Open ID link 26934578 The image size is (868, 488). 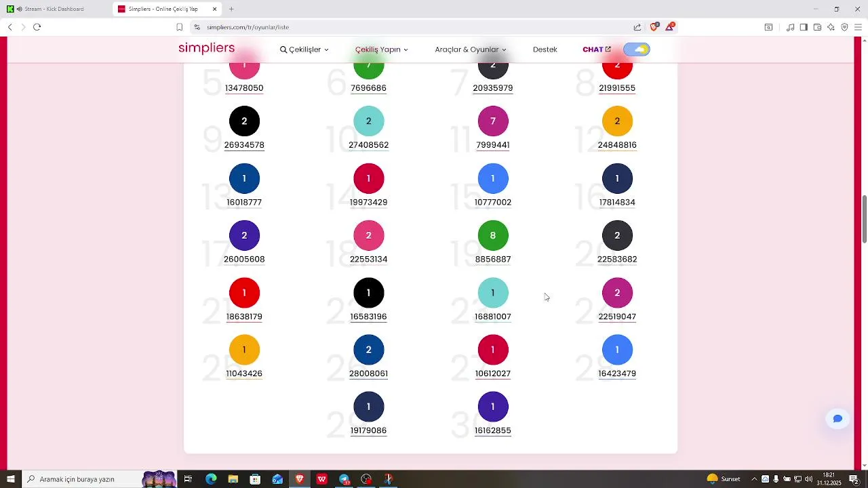tap(244, 145)
